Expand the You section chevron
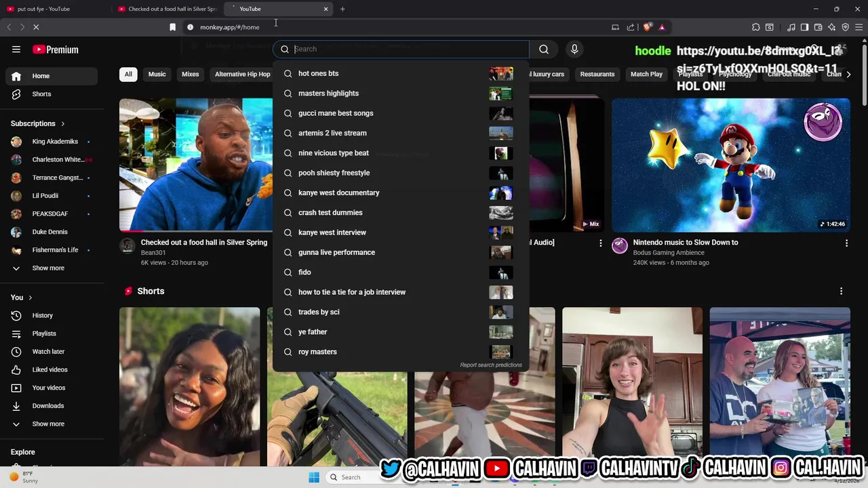Screen dimensions: 868x488 (x=30, y=298)
